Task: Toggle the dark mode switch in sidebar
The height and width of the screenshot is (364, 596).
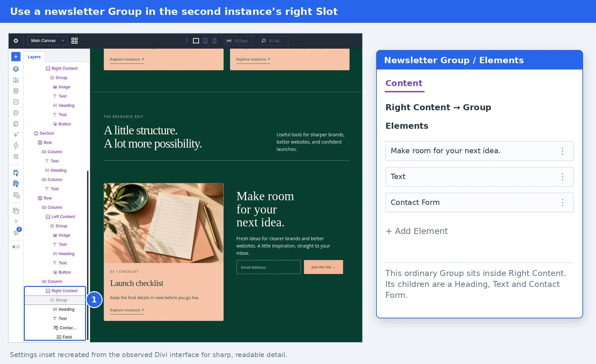Action: coord(16,247)
